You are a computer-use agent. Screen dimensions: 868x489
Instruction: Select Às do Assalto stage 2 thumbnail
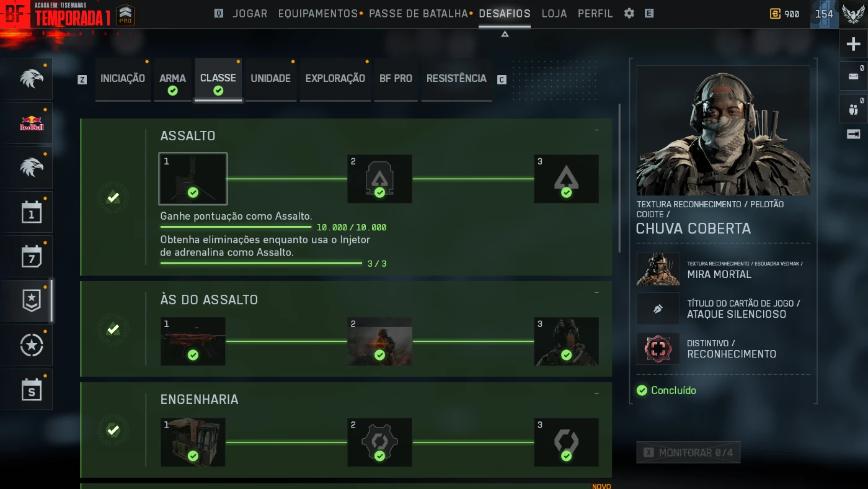379,341
